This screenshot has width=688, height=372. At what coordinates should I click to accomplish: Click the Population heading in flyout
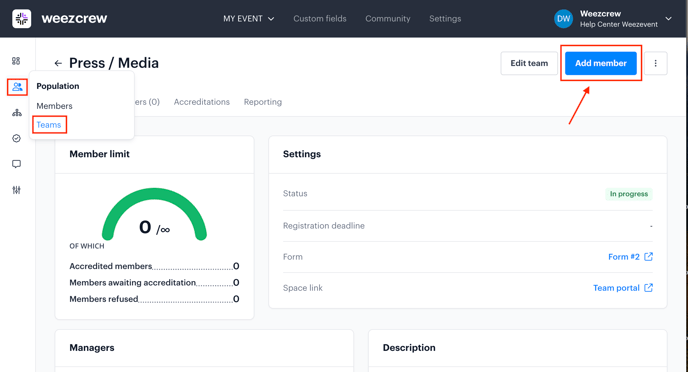point(58,86)
